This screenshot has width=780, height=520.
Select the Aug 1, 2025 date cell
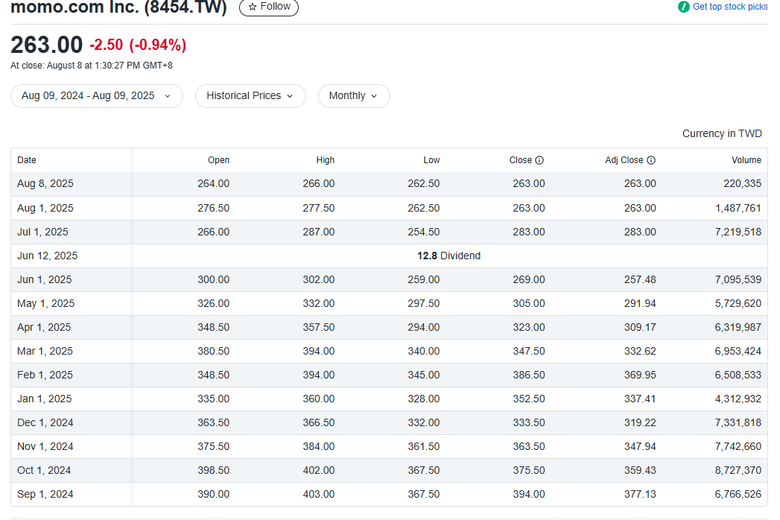tap(45, 208)
